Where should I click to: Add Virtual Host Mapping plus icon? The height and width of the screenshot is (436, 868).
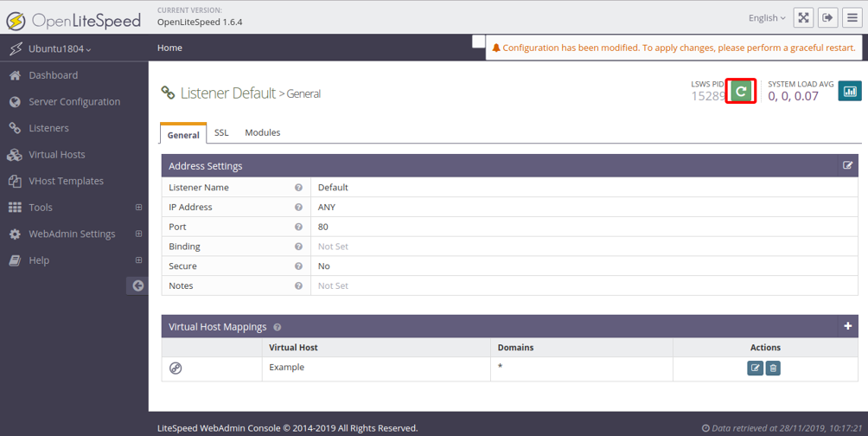click(x=847, y=326)
